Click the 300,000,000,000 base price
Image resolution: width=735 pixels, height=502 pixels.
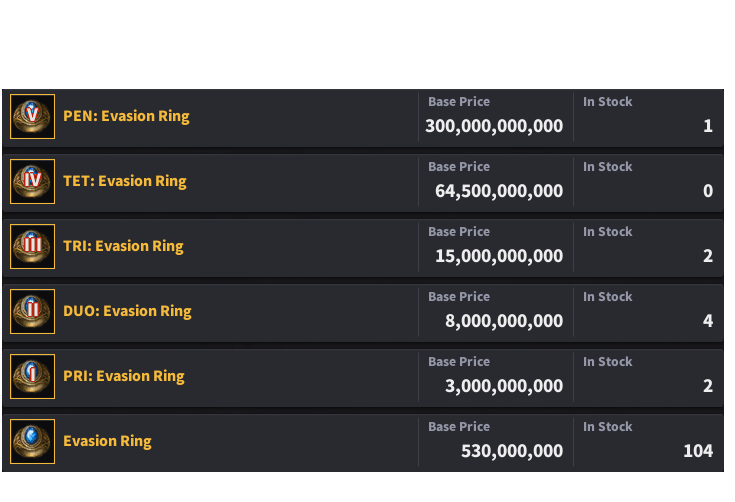point(494,126)
